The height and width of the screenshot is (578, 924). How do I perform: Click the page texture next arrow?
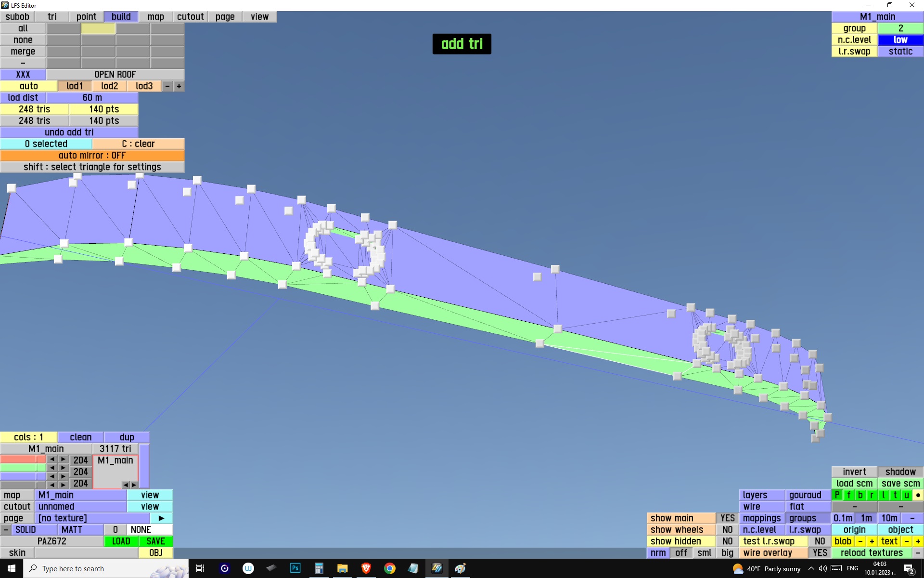pos(161,518)
